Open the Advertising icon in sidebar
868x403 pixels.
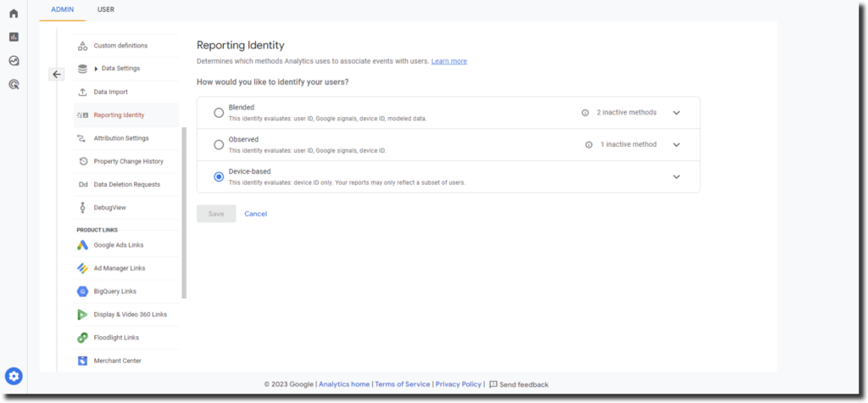tap(14, 84)
